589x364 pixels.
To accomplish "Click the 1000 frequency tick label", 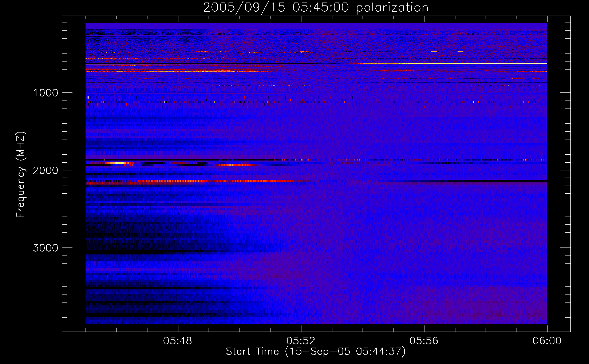I will pyautogui.click(x=46, y=93).
